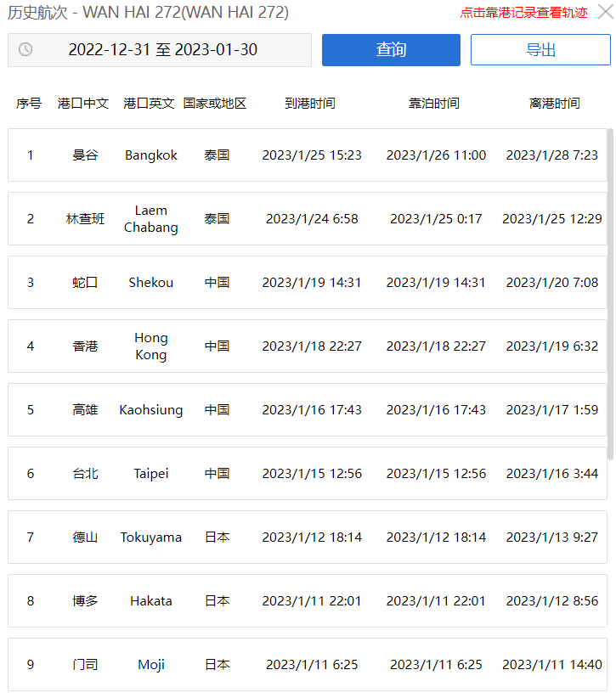Select the 离港时间 column header
Screen dimensions: 616x698
click(x=554, y=104)
